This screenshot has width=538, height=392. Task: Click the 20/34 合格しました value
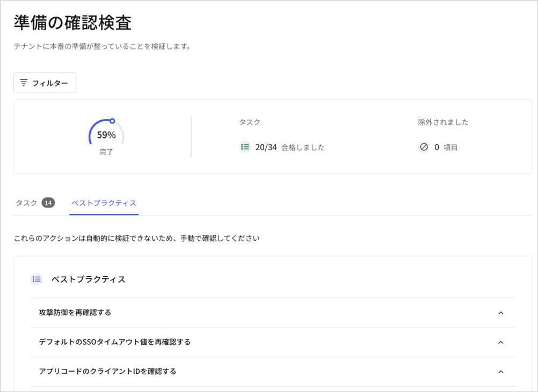point(290,147)
